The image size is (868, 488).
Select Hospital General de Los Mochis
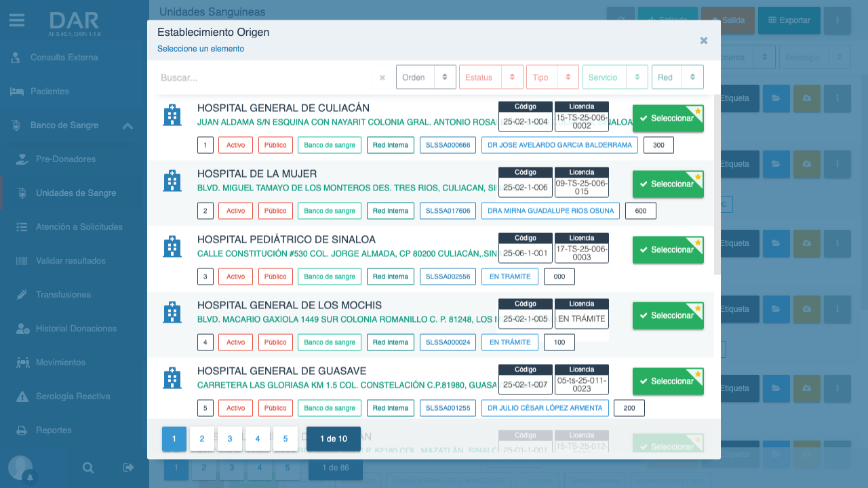point(668,316)
